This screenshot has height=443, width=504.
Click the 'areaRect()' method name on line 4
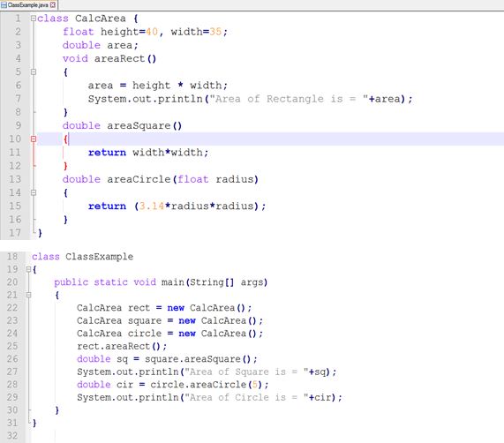(125, 59)
